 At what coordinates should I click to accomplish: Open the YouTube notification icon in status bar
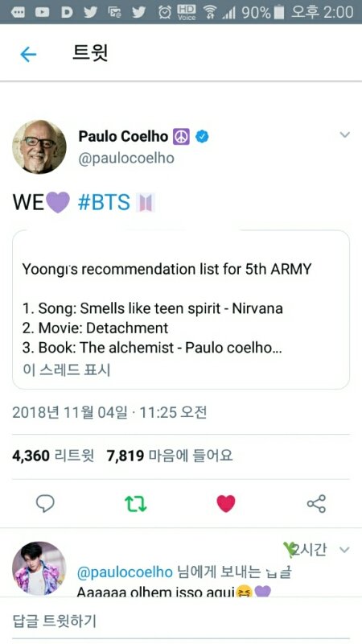tap(42, 12)
